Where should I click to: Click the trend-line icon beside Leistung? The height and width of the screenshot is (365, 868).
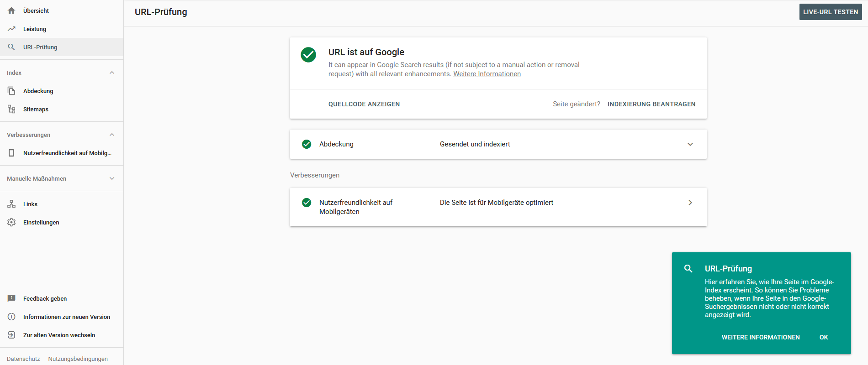(x=11, y=29)
